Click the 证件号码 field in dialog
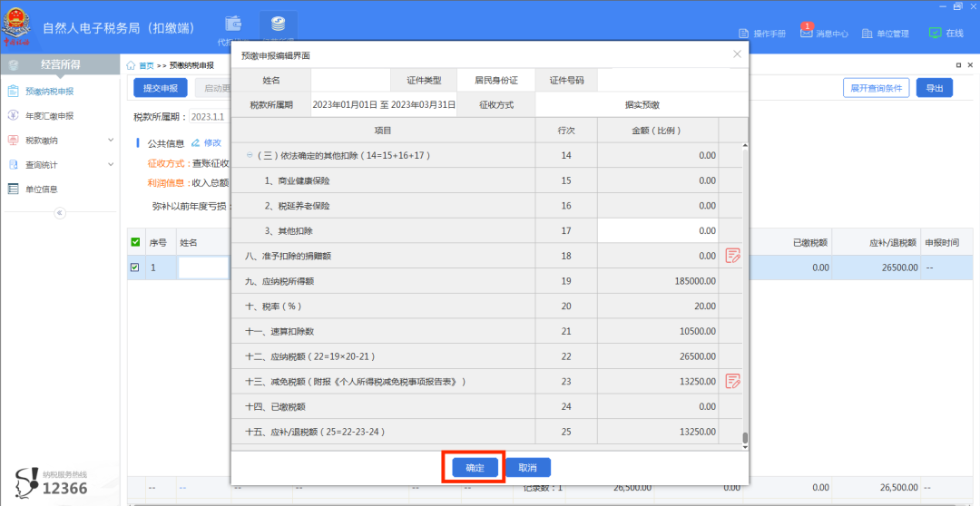Screen dimensions: 980x506 pyautogui.click(x=671, y=80)
